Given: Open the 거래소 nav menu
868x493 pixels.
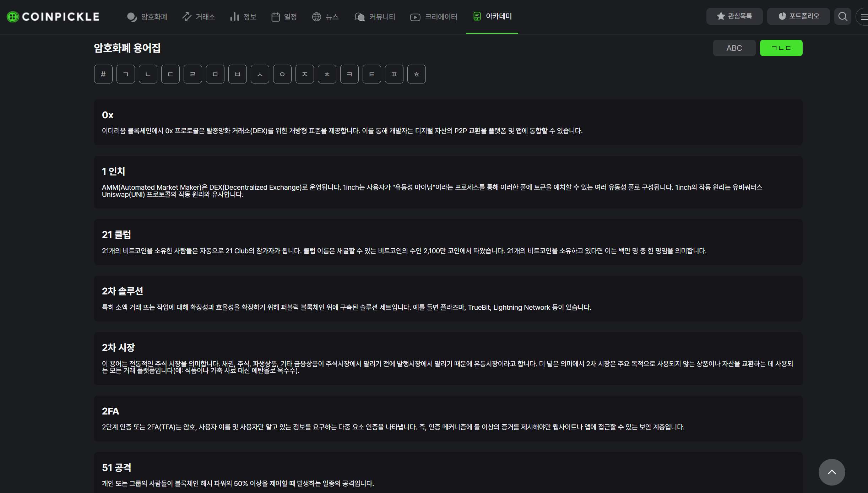Looking at the screenshot, I should click(199, 17).
